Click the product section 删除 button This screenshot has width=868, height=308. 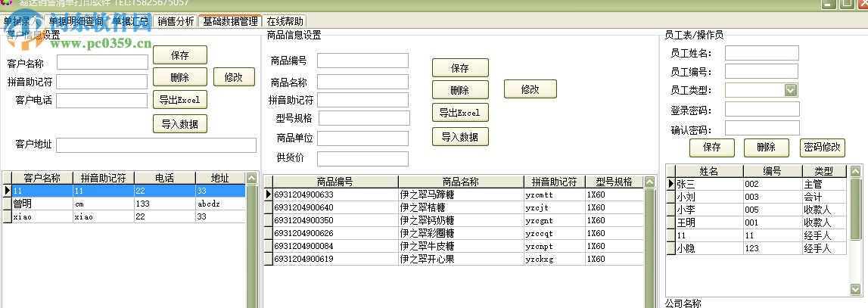point(460,90)
